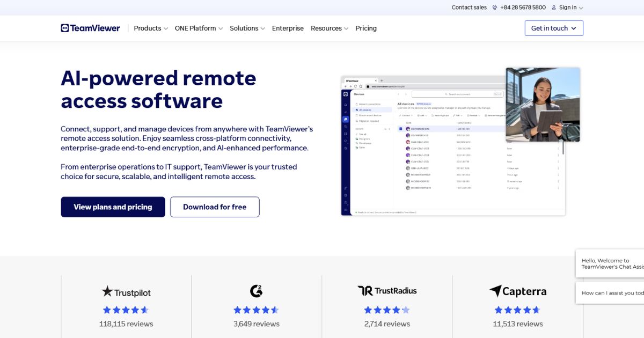This screenshot has height=338, width=644.
Task: Click the TrustRadius logo
Action: click(387, 291)
